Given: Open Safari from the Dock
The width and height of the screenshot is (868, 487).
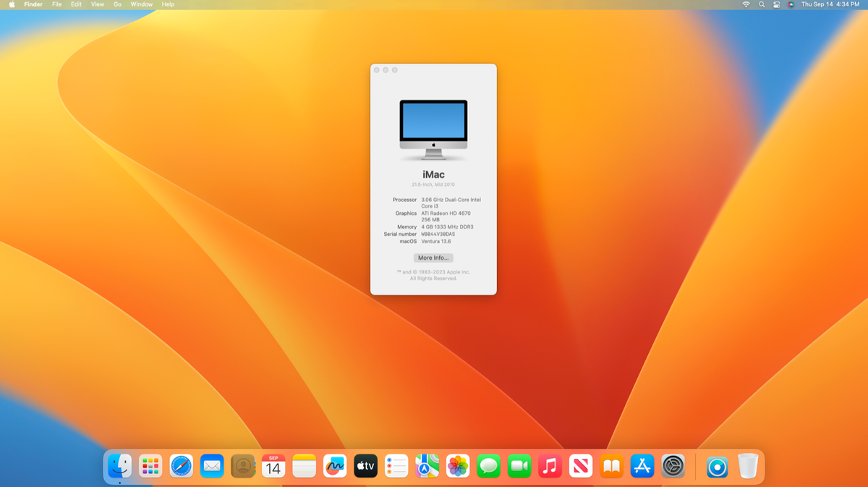Looking at the screenshot, I should tap(180, 466).
